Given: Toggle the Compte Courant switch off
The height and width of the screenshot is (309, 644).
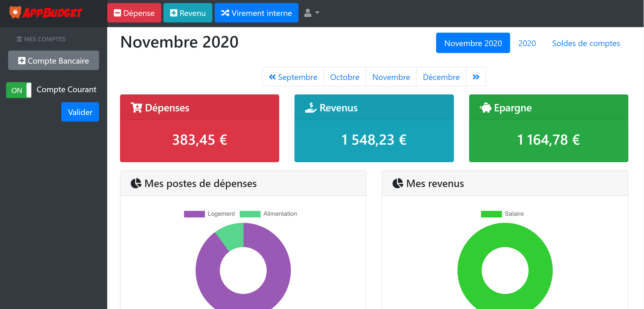Looking at the screenshot, I should 19,90.
